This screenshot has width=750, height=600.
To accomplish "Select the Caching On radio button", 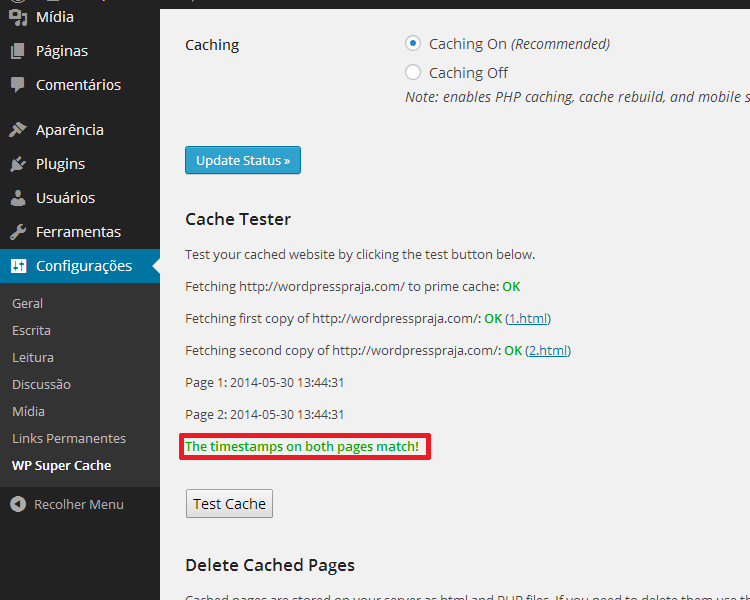I will (x=413, y=44).
